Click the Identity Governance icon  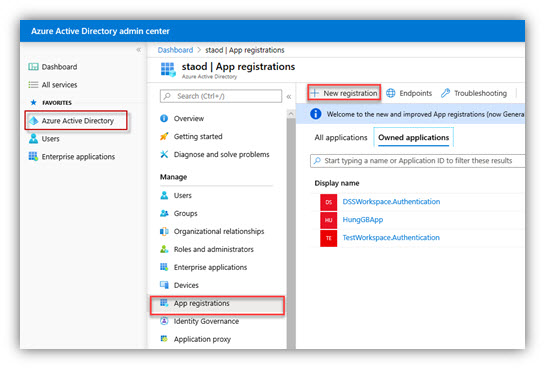point(164,321)
